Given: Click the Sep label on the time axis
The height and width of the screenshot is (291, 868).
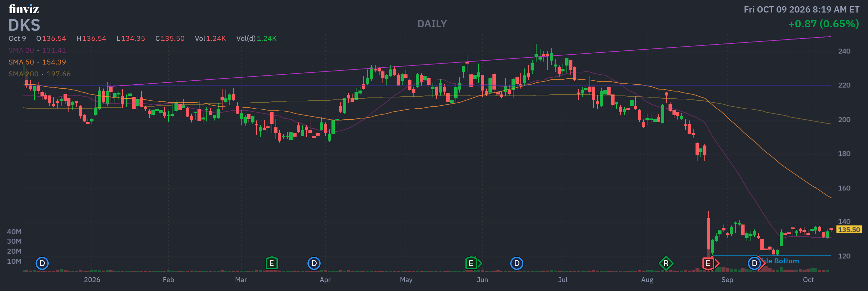Looking at the screenshot, I should coord(727,280).
